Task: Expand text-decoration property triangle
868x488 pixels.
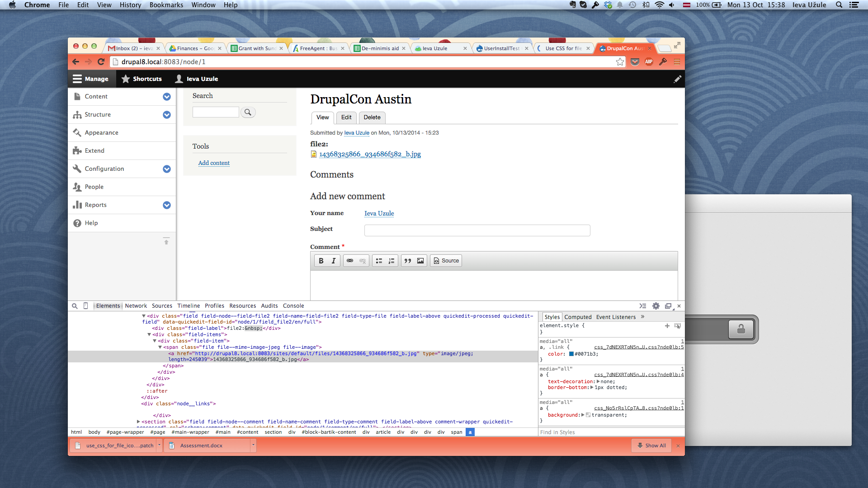Action: coord(598,381)
